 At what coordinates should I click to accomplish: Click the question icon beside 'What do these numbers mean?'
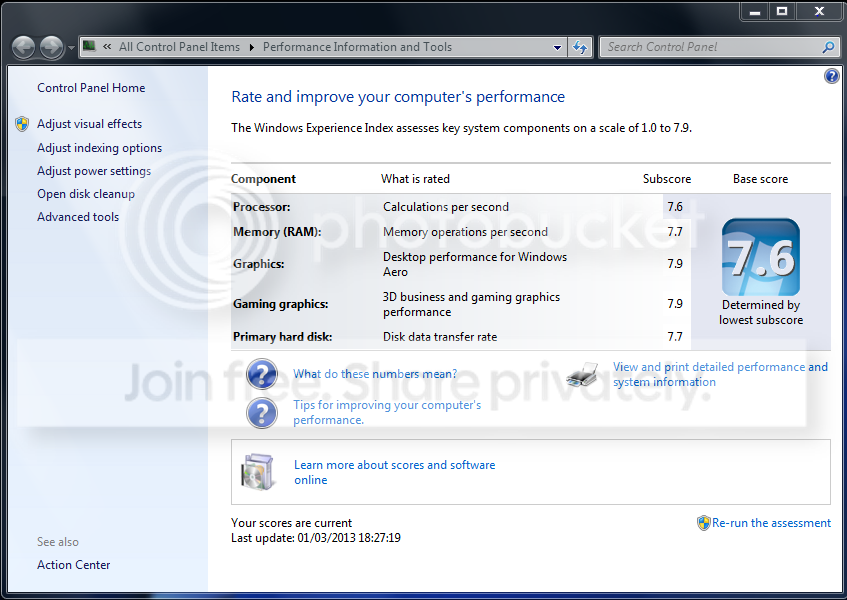point(262,374)
